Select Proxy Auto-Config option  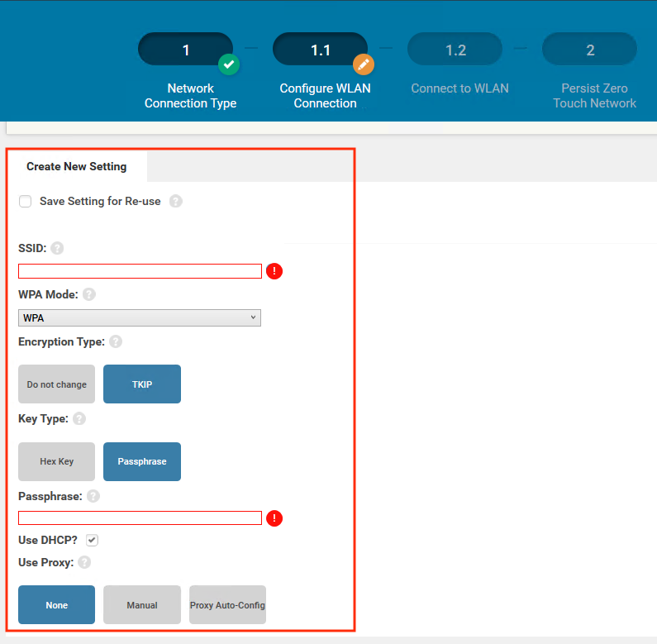pos(227,605)
